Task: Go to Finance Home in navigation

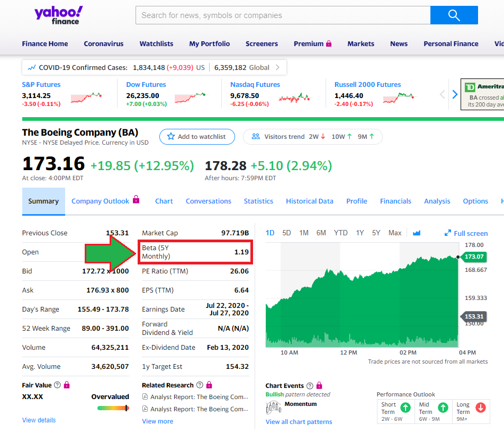Action: pyautogui.click(x=44, y=43)
